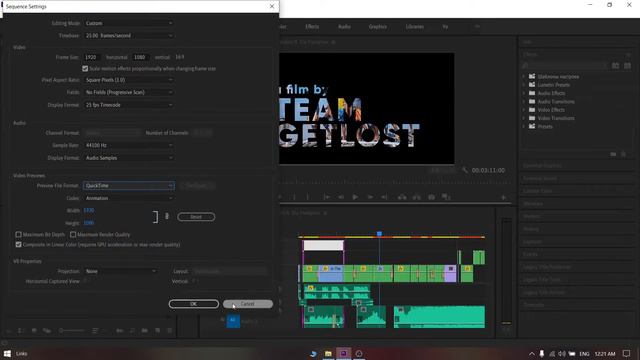This screenshot has width=640, height=360.
Task: Click the workspace overflow chevrons icon
Action: coord(477,27)
